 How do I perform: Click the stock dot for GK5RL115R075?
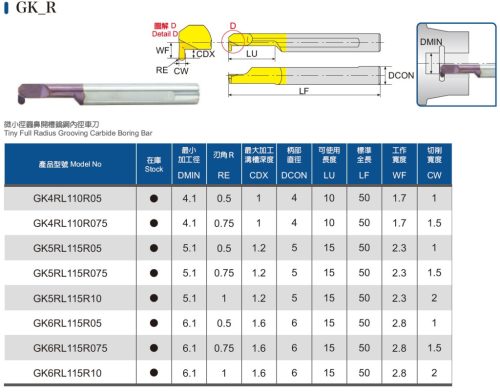click(154, 273)
